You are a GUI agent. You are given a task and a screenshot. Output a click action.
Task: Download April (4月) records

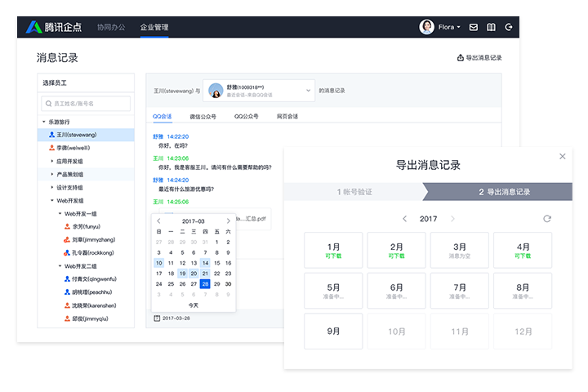(523, 250)
